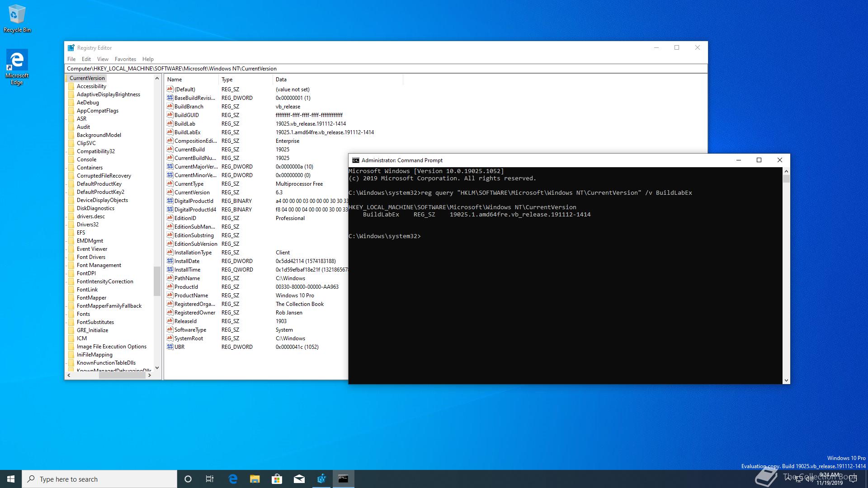The width and height of the screenshot is (868, 488).
Task: Open the View menu in Registry Editor
Action: click(x=103, y=59)
